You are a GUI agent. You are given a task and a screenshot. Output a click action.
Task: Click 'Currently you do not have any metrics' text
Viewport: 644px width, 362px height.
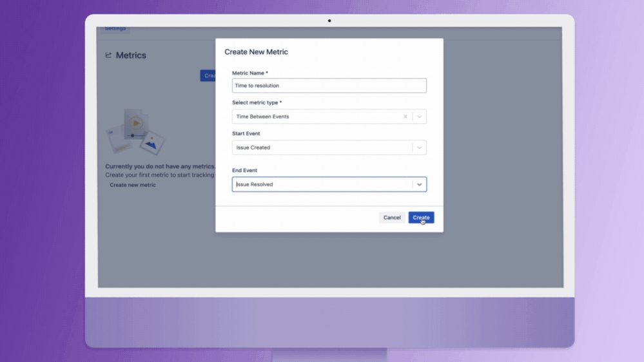click(160, 166)
